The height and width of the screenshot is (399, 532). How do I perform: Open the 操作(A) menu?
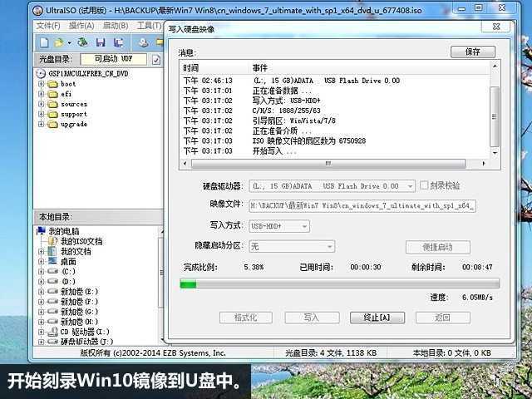tap(81, 26)
